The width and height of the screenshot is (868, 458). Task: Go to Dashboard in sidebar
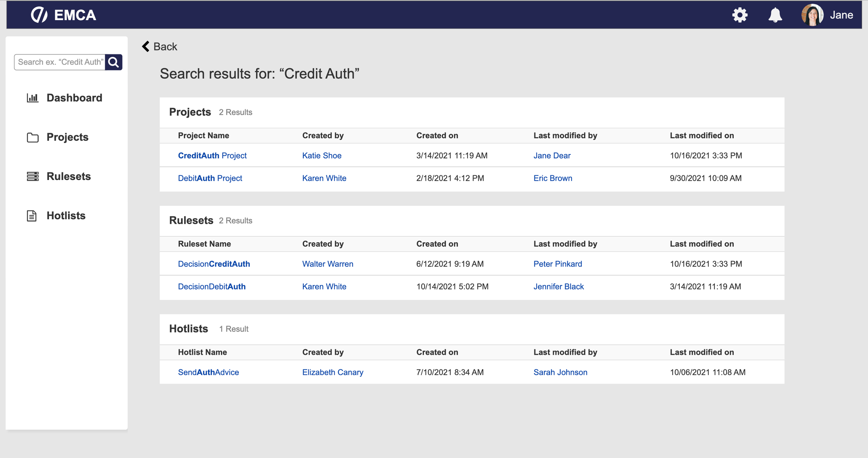point(74,98)
